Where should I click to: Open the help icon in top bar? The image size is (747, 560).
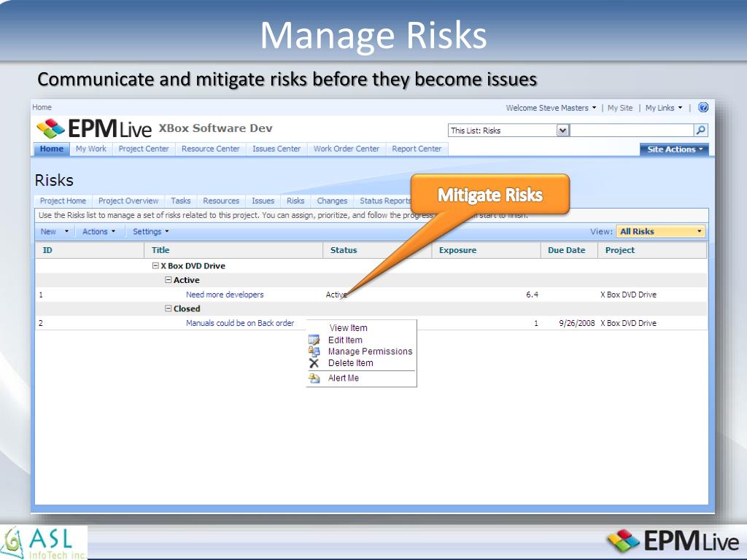coord(703,108)
